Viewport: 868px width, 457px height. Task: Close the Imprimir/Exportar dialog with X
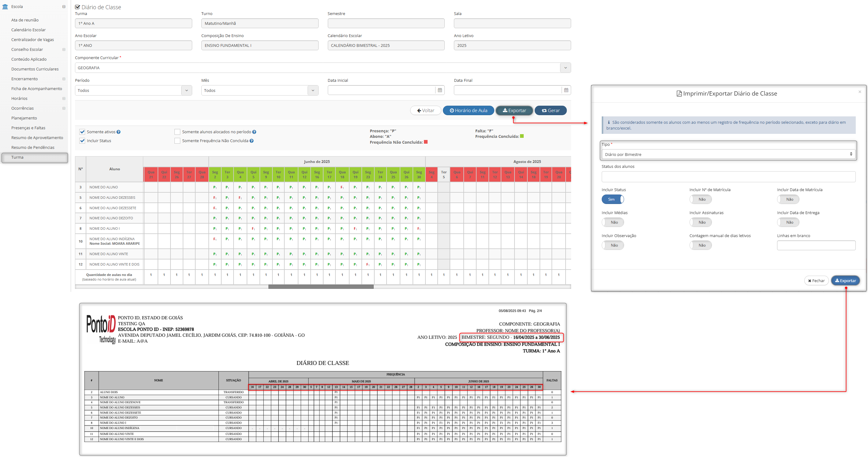[859, 92]
